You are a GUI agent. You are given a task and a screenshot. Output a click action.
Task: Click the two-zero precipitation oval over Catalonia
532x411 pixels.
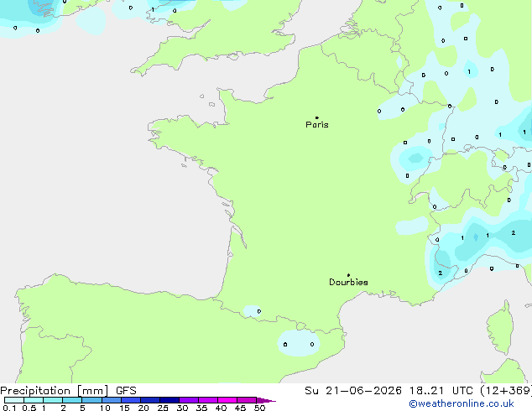299,343
